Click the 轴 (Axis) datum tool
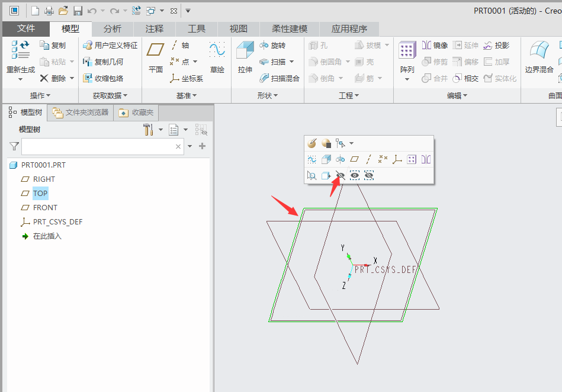Image resolution: width=562 pixels, height=392 pixels. coord(180,46)
